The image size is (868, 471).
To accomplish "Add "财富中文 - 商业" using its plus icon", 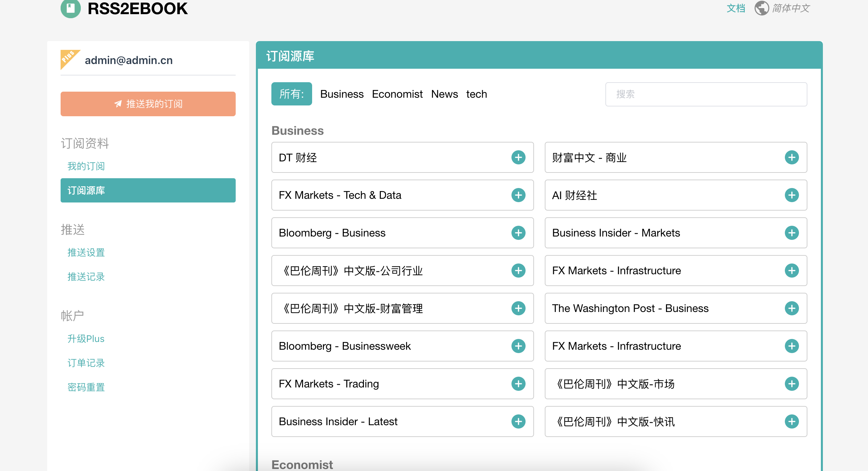I will tap(792, 157).
